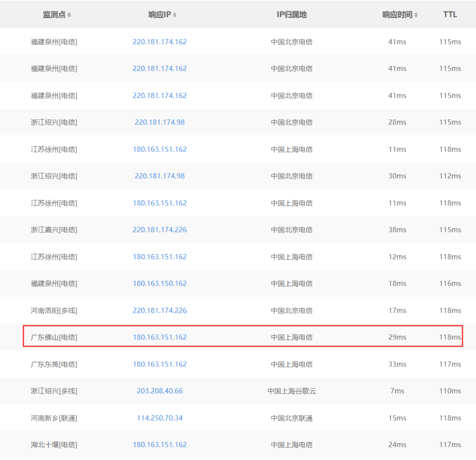476x460 pixels.
Task: Click the IP link in the 河南洛阳 row
Action: (x=160, y=310)
